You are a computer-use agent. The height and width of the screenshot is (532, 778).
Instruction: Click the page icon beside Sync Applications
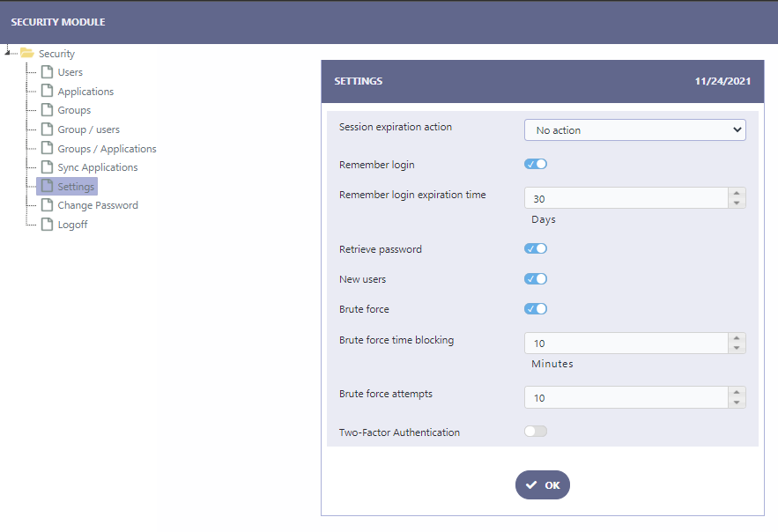tap(47, 167)
